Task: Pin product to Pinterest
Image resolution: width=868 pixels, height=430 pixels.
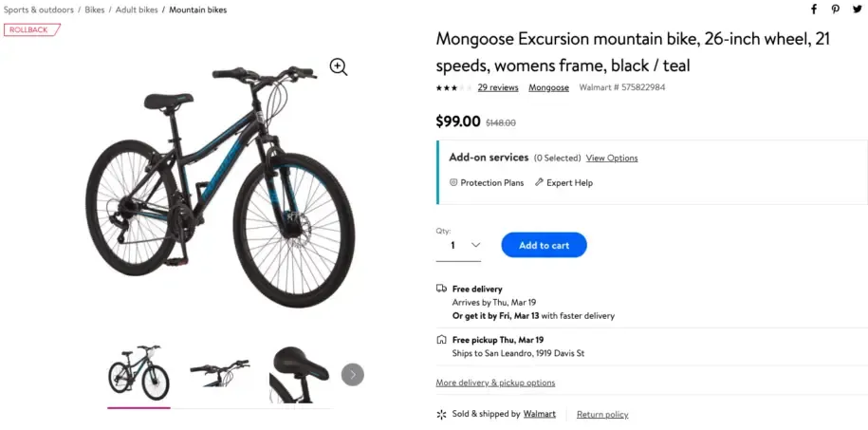Action: 836,9
